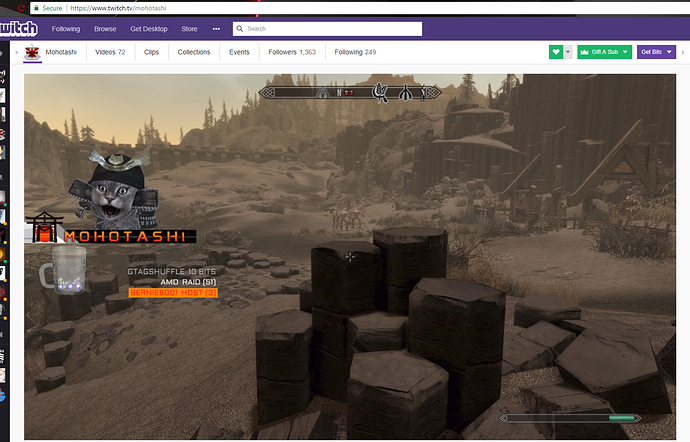Open the three-dots more menu in header

coord(216,29)
